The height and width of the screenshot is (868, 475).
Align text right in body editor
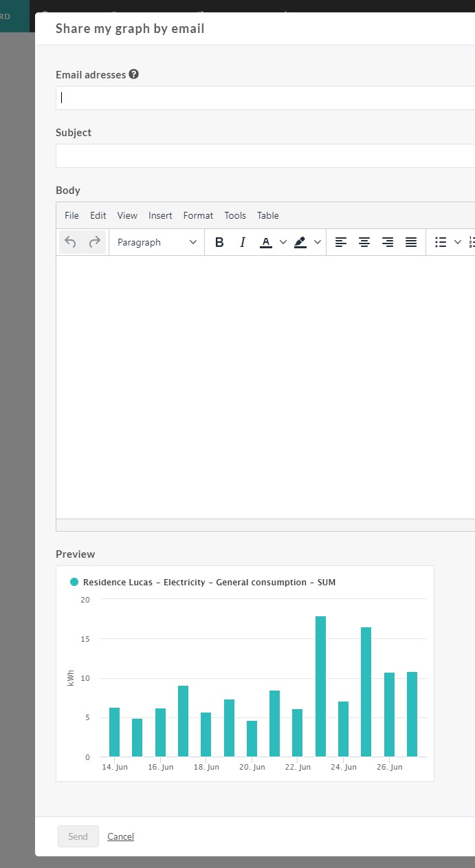[x=388, y=242]
